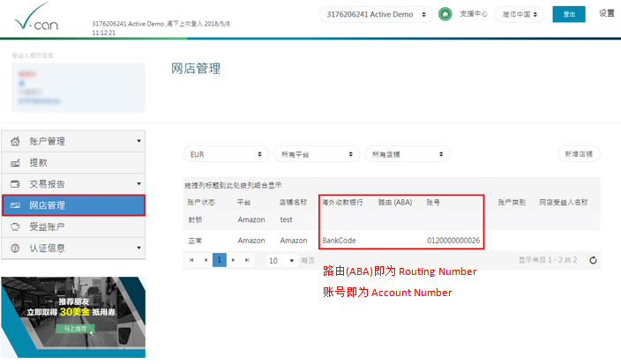The height and width of the screenshot is (364, 621).
Task: Sort by 路由 (ABA) column header
Action: coord(395,202)
